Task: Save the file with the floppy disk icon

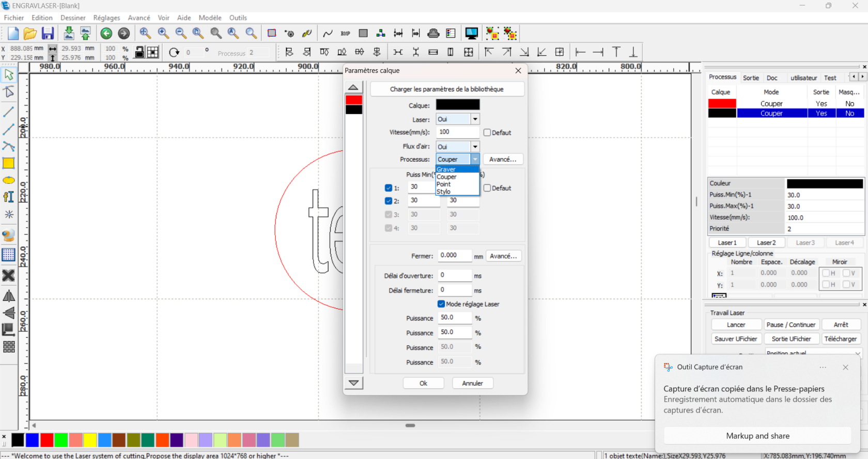Action: 48,34
